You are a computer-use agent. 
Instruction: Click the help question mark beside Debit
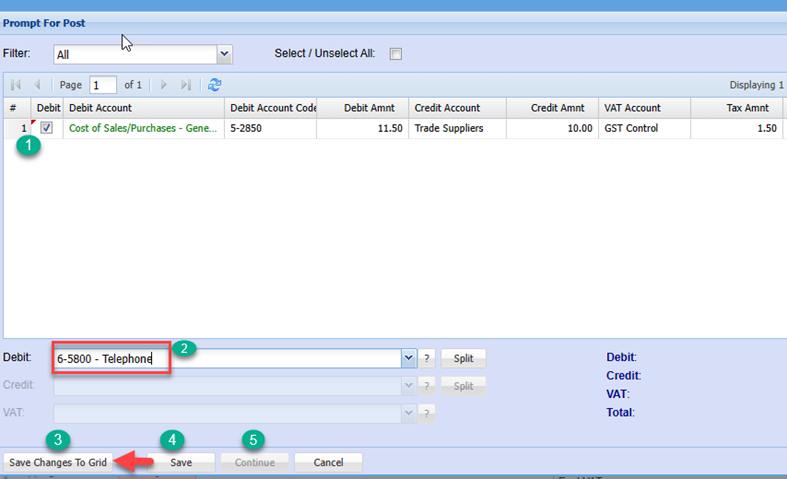[x=425, y=359]
